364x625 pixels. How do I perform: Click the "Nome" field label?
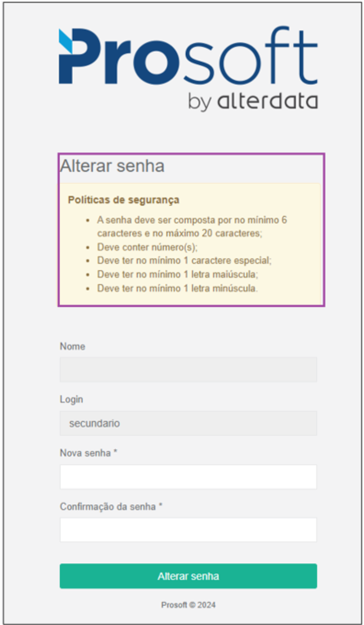click(72, 347)
